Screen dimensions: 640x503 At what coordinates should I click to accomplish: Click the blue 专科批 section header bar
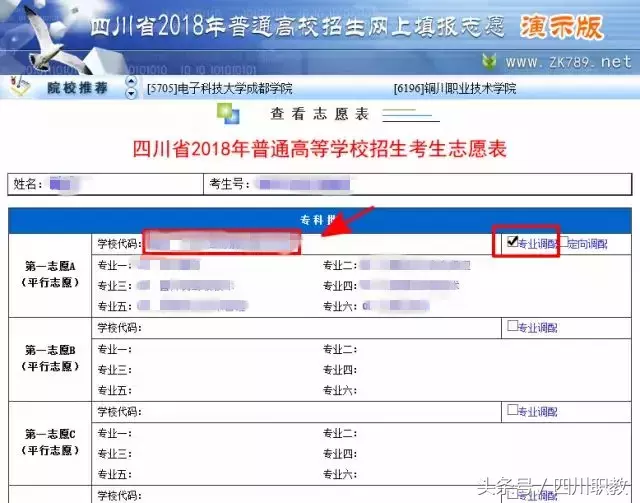click(320, 220)
